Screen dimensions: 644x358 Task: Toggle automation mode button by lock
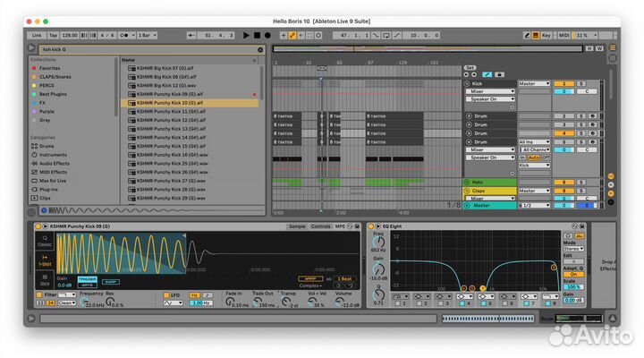pyautogui.click(x=487, y=74)
